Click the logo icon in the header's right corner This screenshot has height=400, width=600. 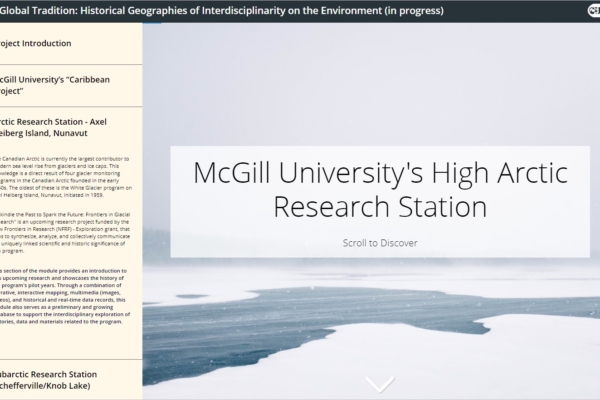click(x=592, y=10)
